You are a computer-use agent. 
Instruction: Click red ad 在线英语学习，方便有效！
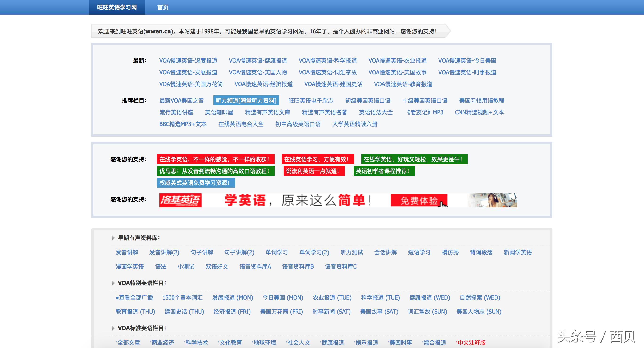tap(318, 159)
